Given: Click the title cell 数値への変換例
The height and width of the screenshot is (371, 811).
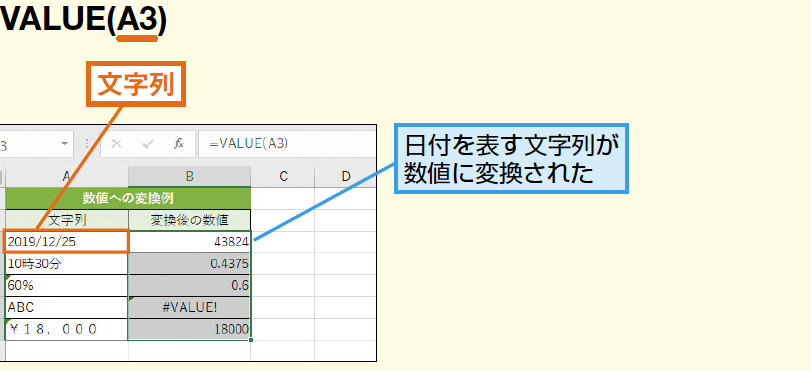Looking at the screenshot, I should coord(128,198).
